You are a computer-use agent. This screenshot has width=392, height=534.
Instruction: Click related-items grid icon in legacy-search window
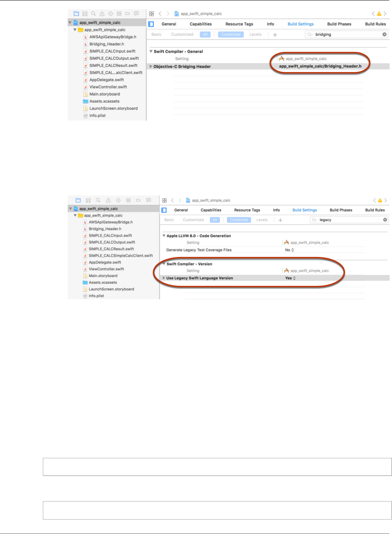pos(164,200)
